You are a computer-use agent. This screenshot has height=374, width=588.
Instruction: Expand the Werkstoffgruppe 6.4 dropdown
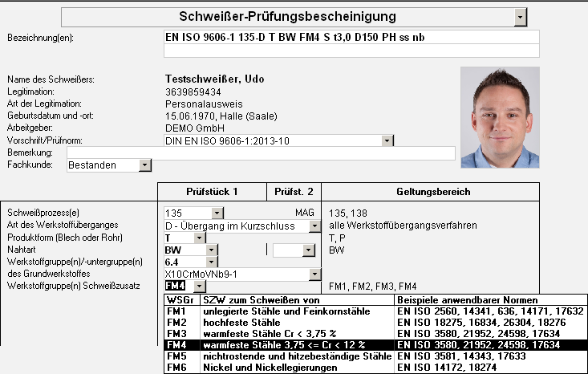[x=212, y=262]
